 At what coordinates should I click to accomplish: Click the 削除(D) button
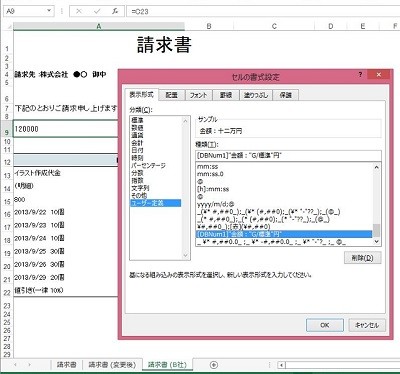[x=362, y=258]
